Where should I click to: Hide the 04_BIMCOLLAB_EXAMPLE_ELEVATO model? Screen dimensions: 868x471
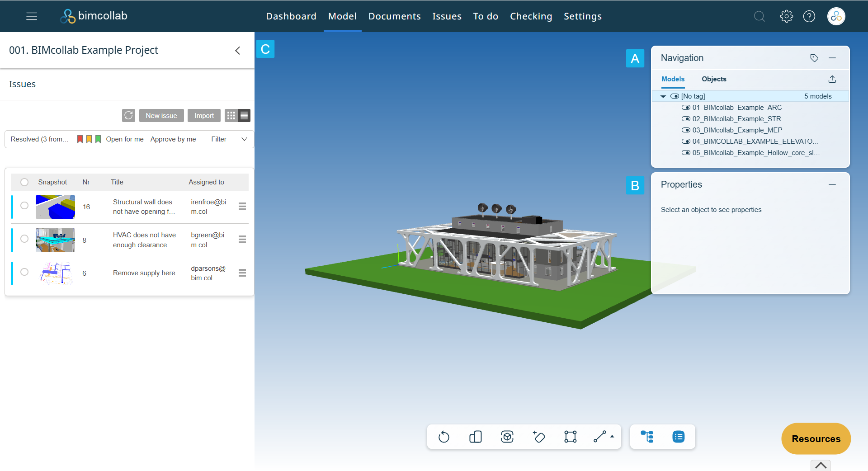[686, 141]
